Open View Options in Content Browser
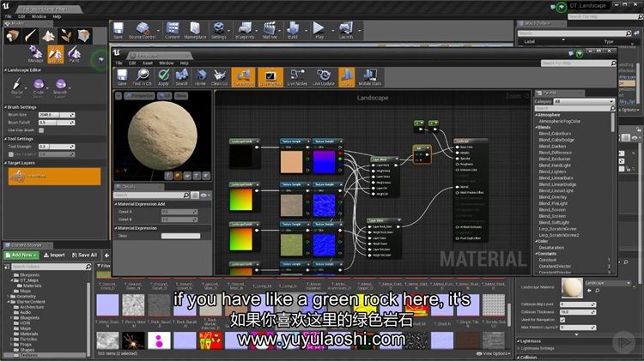This screenshot has width=644, height=361. click(x=493, y=353)
